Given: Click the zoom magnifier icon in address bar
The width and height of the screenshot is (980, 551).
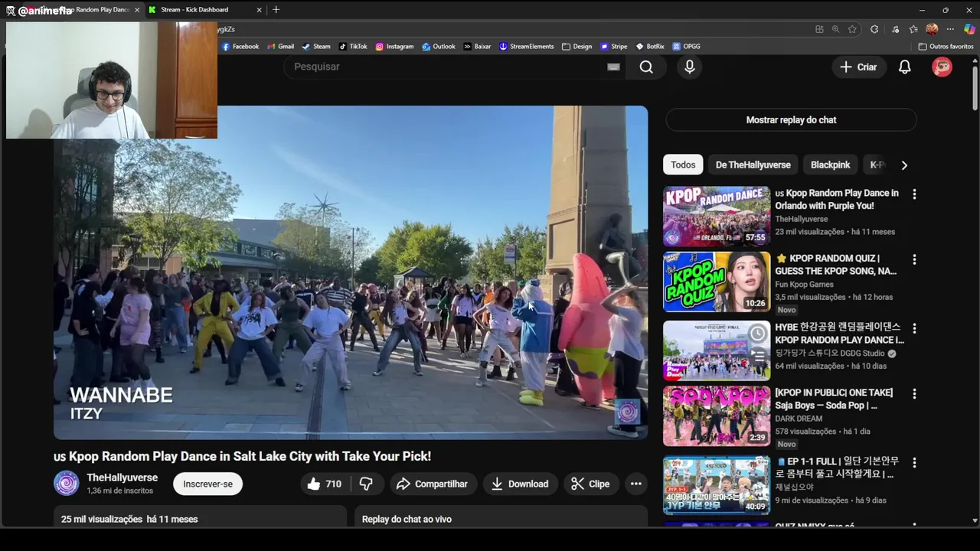Looking at the screenshot, I should pyautogui.click(x=835, y=29).
